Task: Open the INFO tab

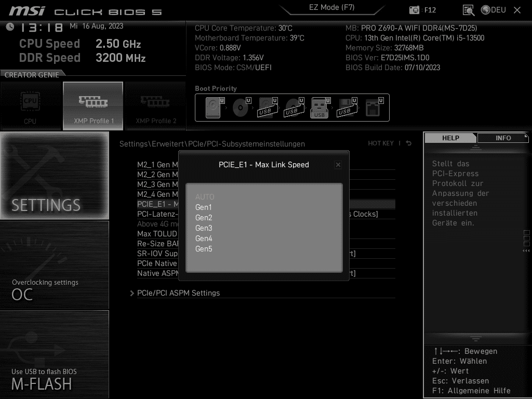Action: [503, 138]
